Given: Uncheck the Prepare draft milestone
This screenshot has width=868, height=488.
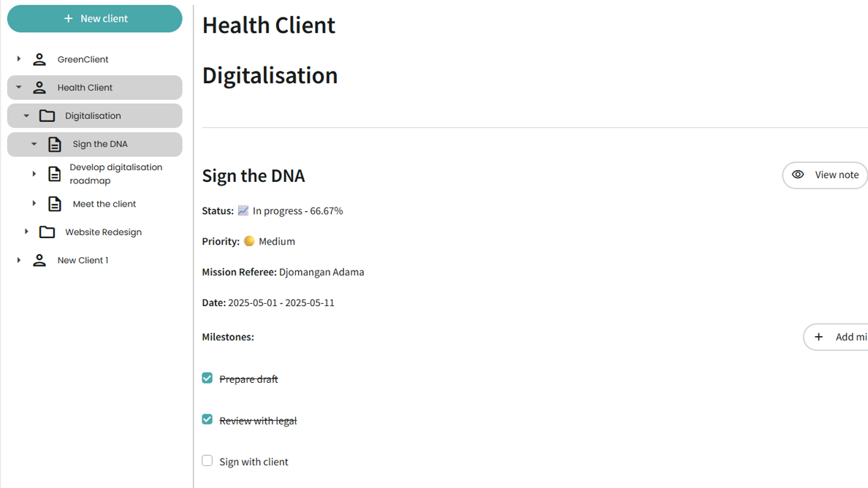Looking at the screenshot, I should pos(208,378).
